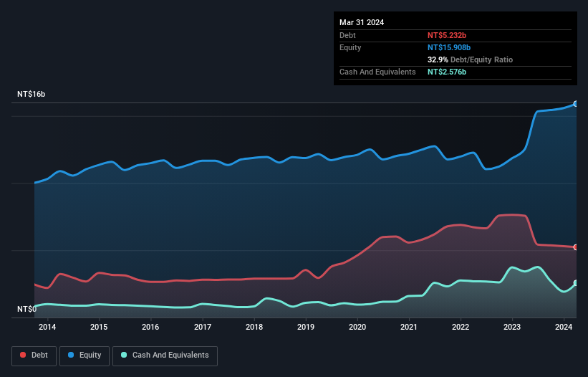Click the NT$5.232b debt value
Image resolution: width=588 pixels, height=377 pixels.
coord(447,35)
